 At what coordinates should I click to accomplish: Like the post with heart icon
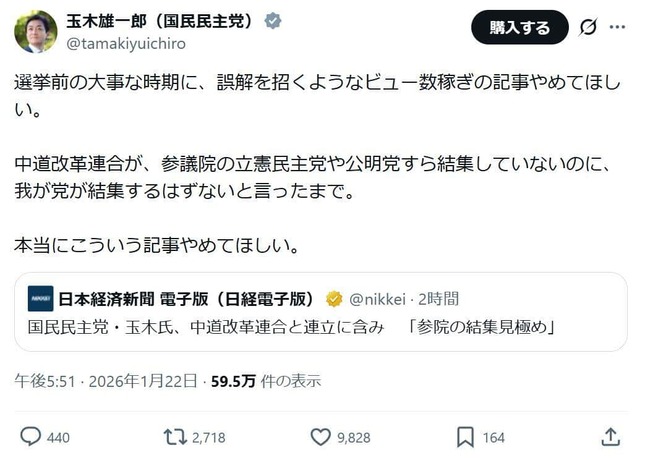(x=320, y=437)
